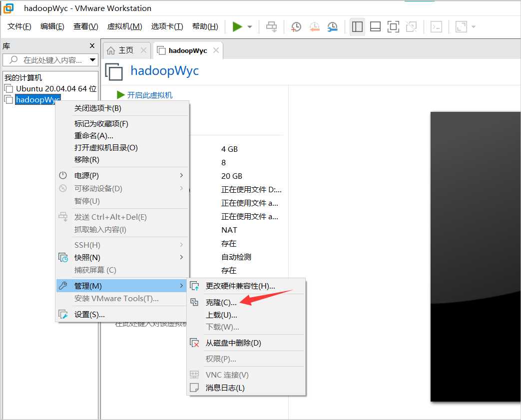Viewport: 521px width, 420px height.
Task: Click the clone icon beside 克隆(C)...
Action: [x=194, y=302]
